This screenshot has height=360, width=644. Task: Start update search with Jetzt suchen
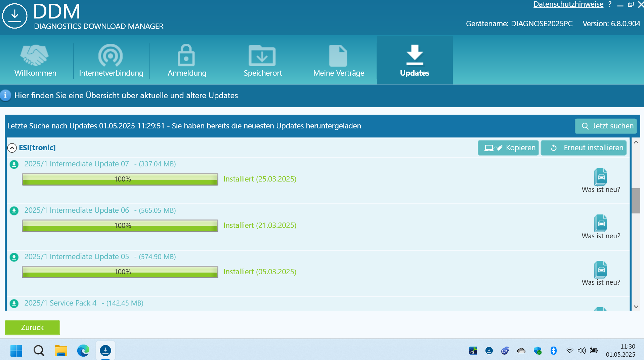click(606, 126)
